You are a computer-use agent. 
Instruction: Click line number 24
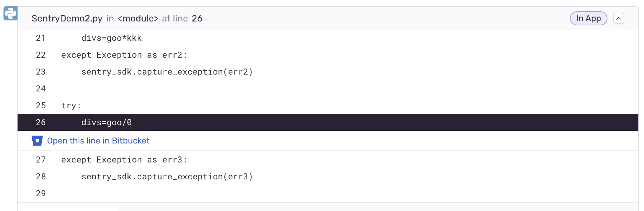tap(41, 89)
